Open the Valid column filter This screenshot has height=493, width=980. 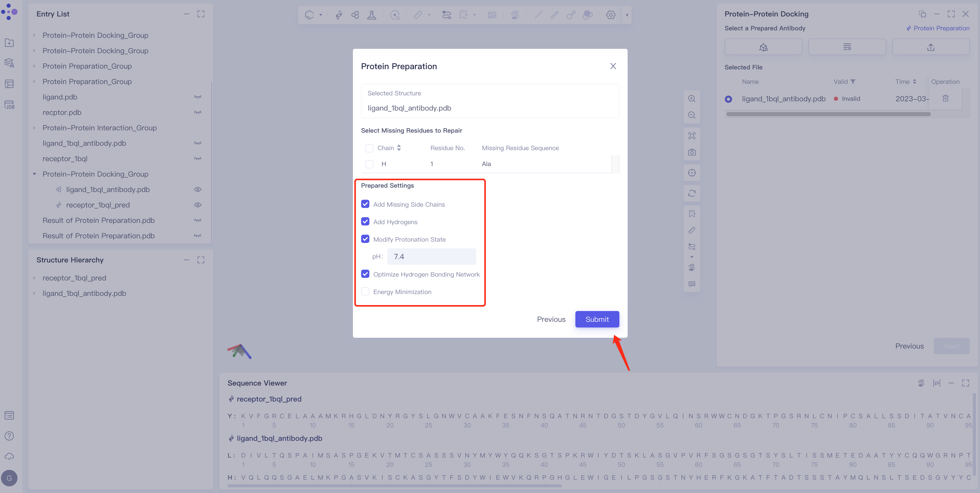[853, 82]
